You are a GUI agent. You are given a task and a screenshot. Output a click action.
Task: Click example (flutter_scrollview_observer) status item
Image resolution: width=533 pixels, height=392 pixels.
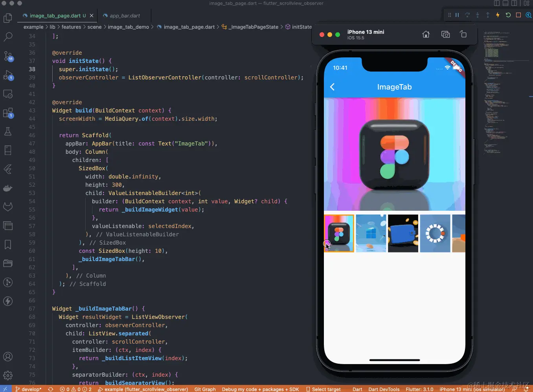tap(143, 389)
